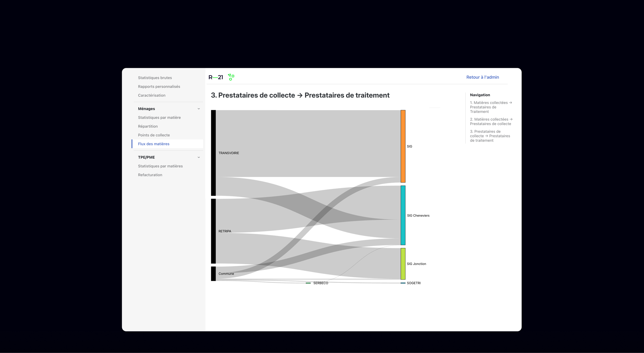The image size is (644, 353).
Task: Open Rapports personnalisés page
Action: [159, 86]
